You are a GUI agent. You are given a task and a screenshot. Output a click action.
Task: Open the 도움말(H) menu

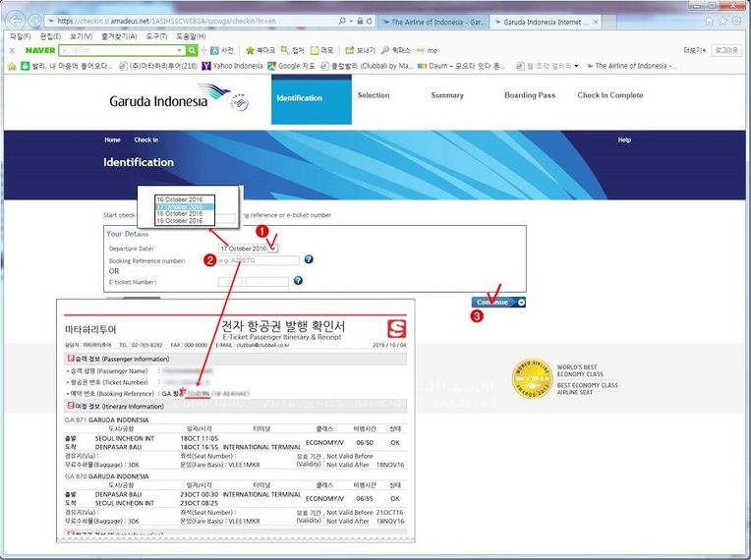click(x=191, y=36)
